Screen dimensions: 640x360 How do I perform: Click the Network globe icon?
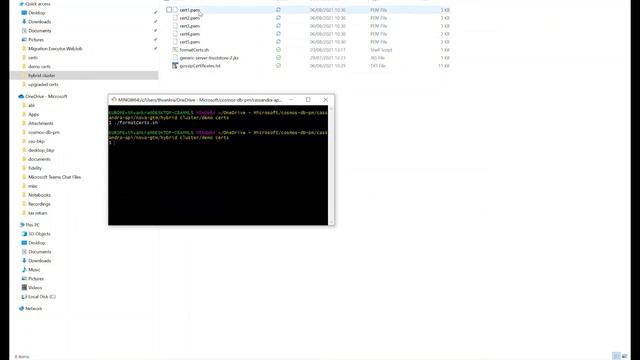tap(21, 309)
